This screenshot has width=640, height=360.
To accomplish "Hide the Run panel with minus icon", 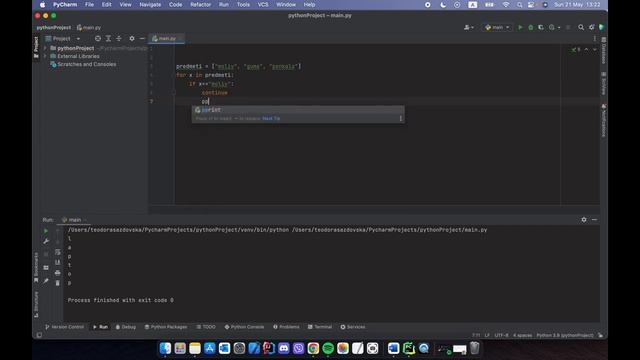I will 594,220.
